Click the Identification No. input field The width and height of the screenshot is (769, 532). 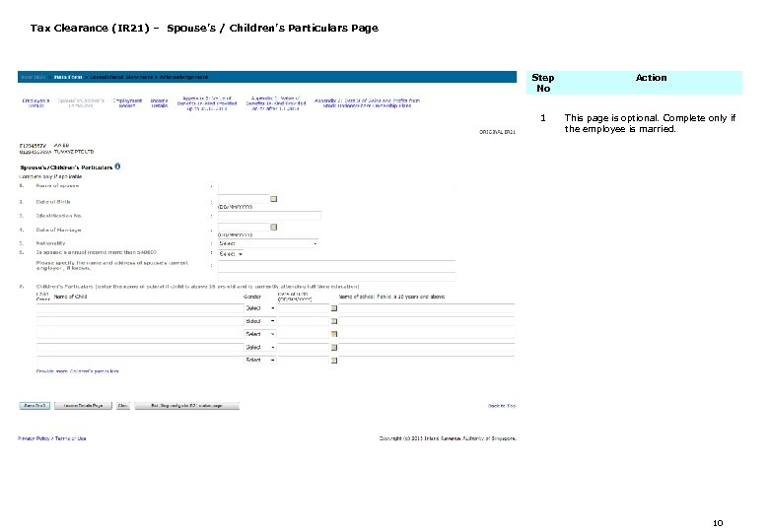[270, 216]
